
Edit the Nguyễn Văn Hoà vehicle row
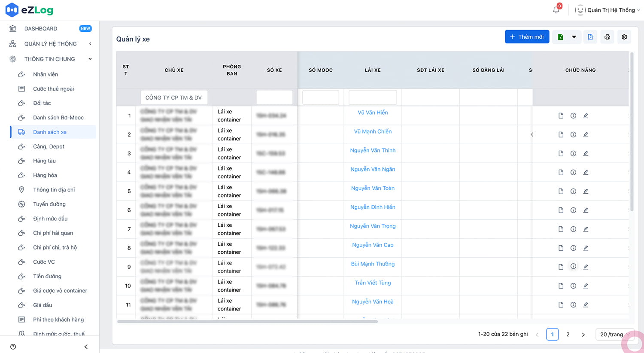[x=586, y=304]
